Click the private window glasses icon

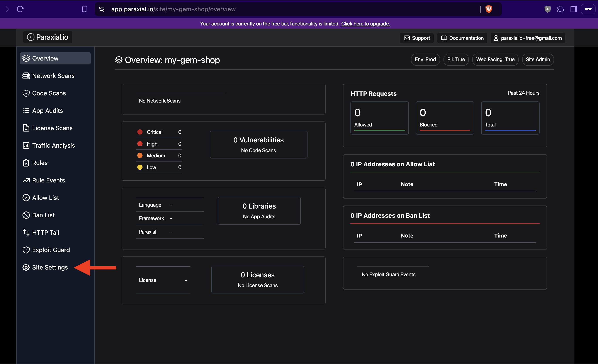(588, 9)
